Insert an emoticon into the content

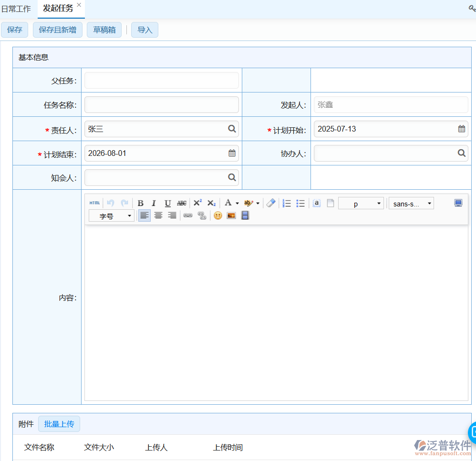(217, 215)
